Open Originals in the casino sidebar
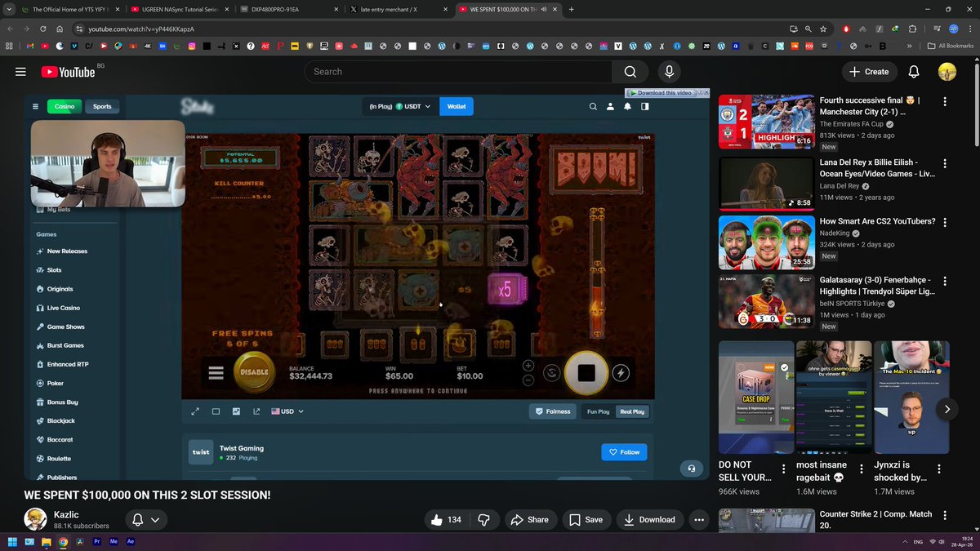Screen dimensions: 980x551 pyautogui.click(x=60, y=289)
